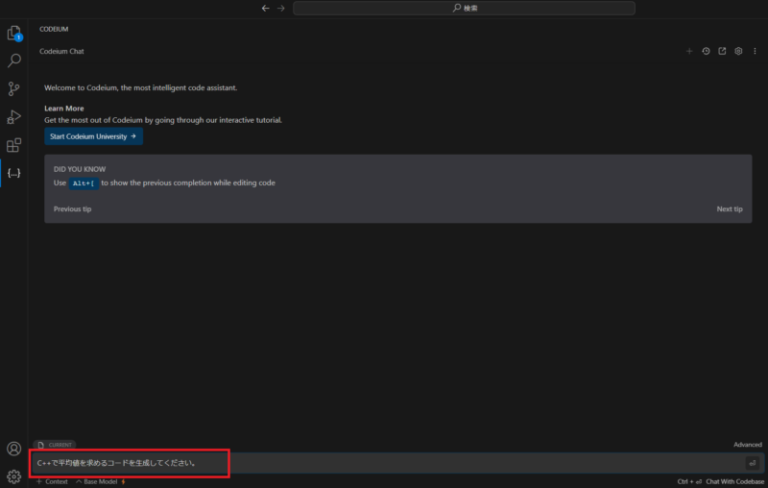
Task: Pop out chat with open-external icon
Action: 722,51
